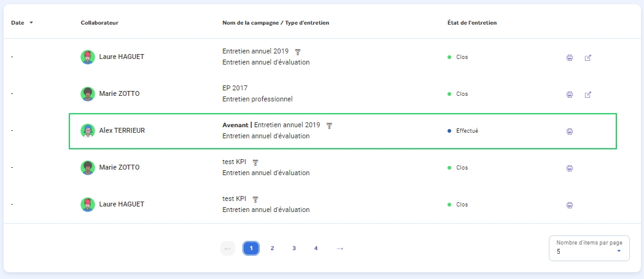The width and height of the screenshot is (644, 279).
Task: Go to next page with right arrow
Action: click(x=339, y=248)
